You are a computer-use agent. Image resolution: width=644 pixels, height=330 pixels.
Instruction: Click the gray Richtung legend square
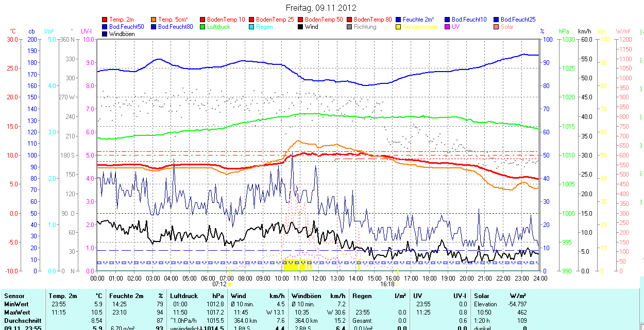click(x=350, y=27)
